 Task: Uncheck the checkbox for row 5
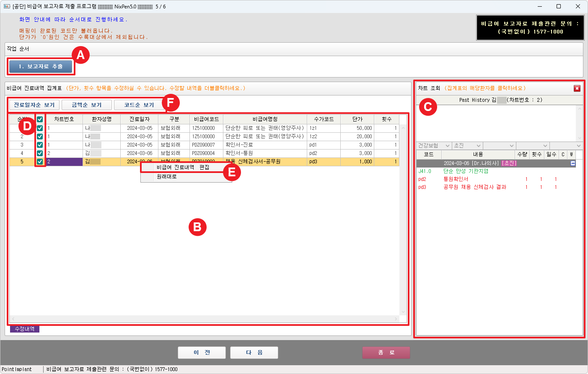click(x=40, y=162)
